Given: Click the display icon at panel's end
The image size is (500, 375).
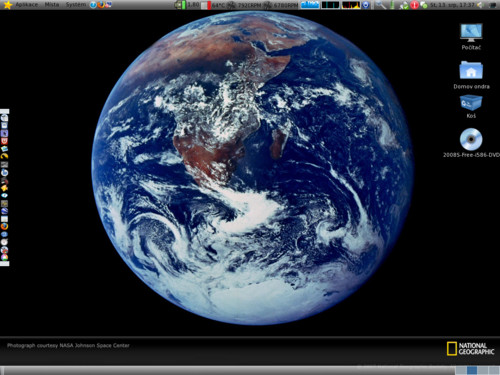Looking at the screenshot, I should tap(492, 5).
